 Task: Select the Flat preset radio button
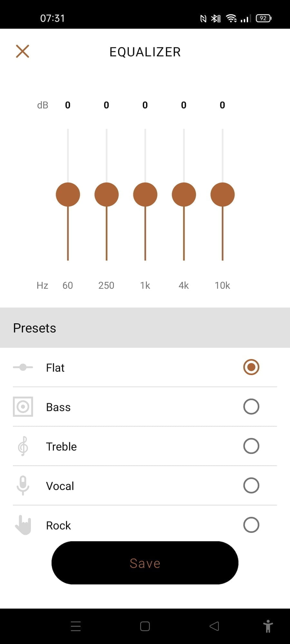point(251,367)
